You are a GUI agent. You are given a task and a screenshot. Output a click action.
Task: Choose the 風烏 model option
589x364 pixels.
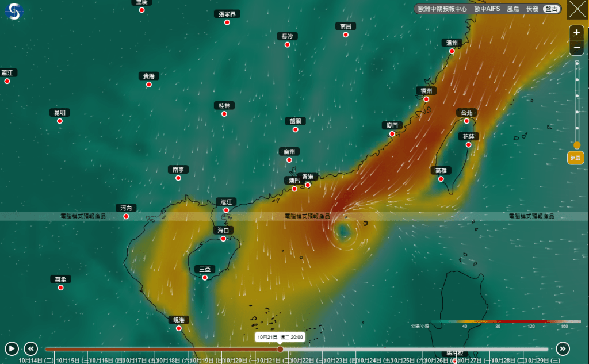512,9
